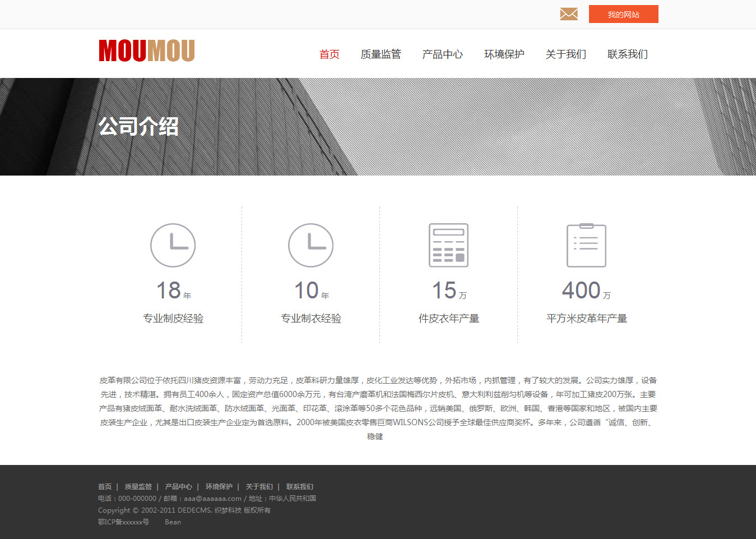Click footer link 产品中心
The width and height of the screenshot is (756, 539).
coord(178,487)
